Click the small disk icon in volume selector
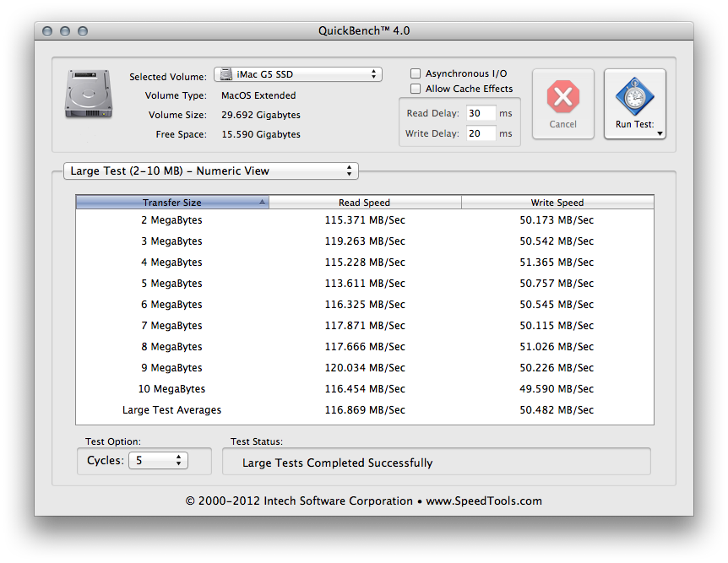728x563 pixels. click(226, 74)
